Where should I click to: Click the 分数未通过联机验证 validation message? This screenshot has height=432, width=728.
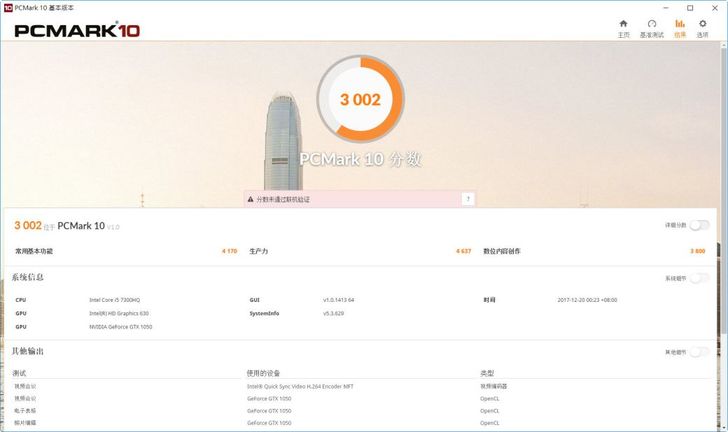[283, 199]
